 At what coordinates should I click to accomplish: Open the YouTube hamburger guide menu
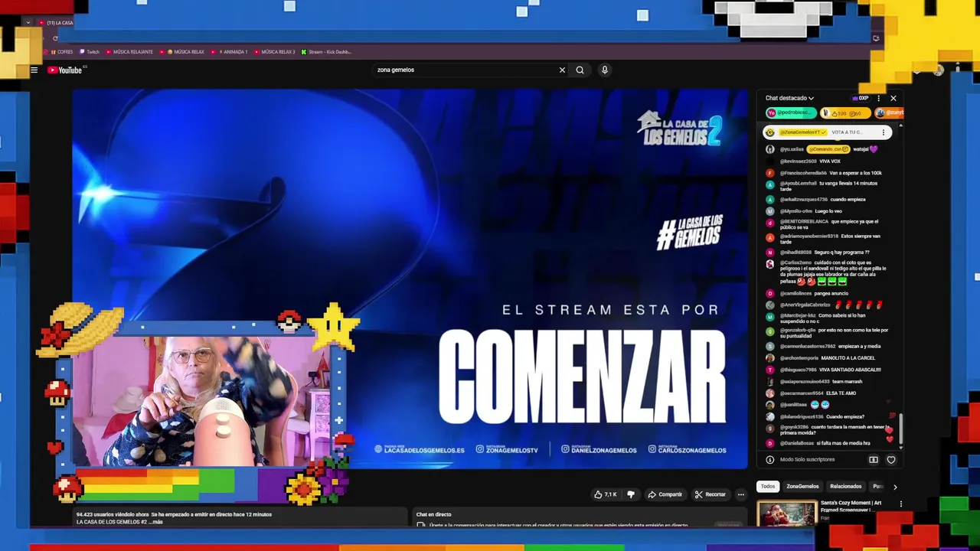(x=34, y=70)
